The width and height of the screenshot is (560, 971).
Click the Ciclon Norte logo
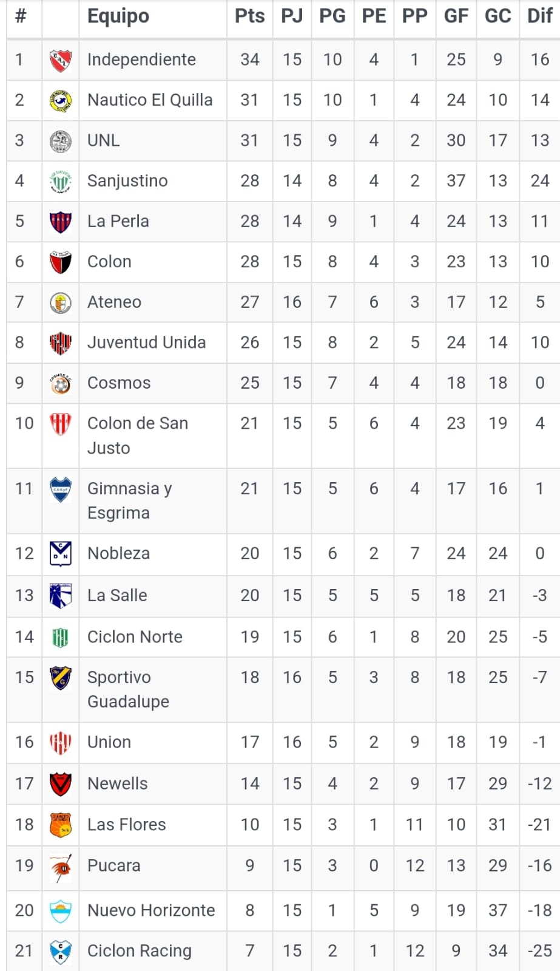[x=61, y=637]
